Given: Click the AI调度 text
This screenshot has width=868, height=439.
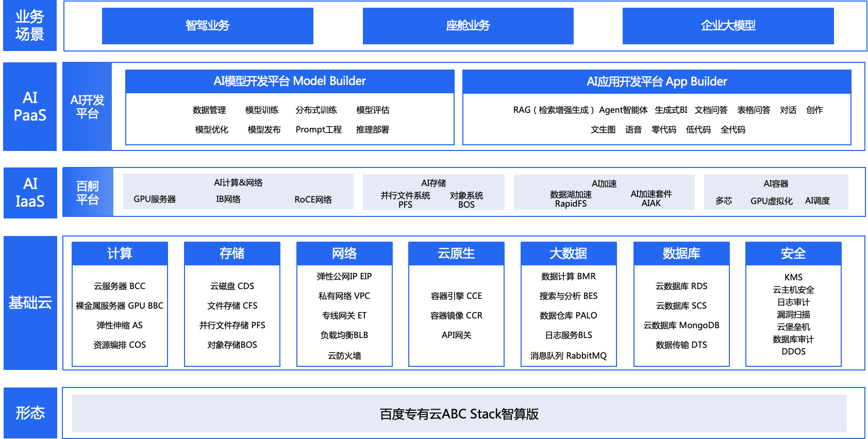Looking at the screenshot, I should (x=817, y=201).
